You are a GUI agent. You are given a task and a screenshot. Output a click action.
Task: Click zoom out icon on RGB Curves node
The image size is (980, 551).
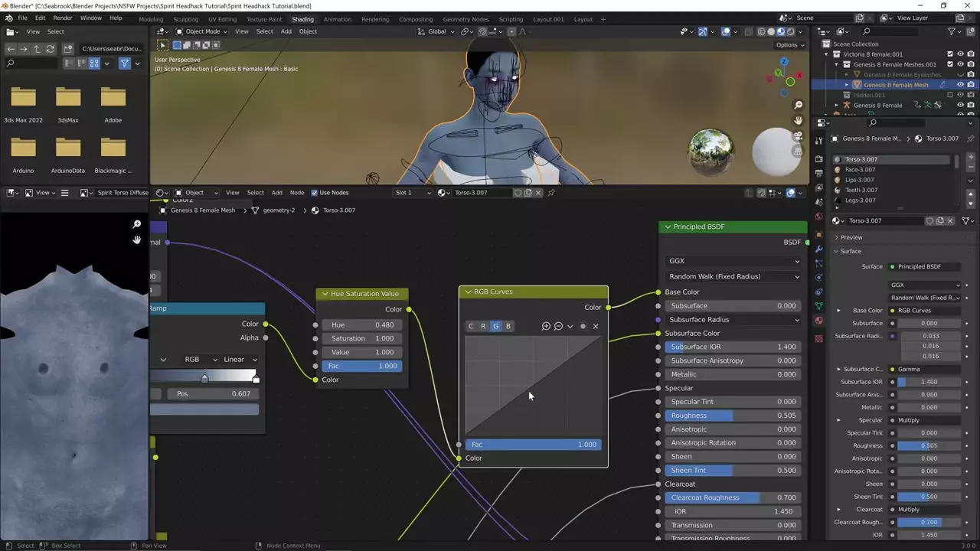(x=558, y=326)
